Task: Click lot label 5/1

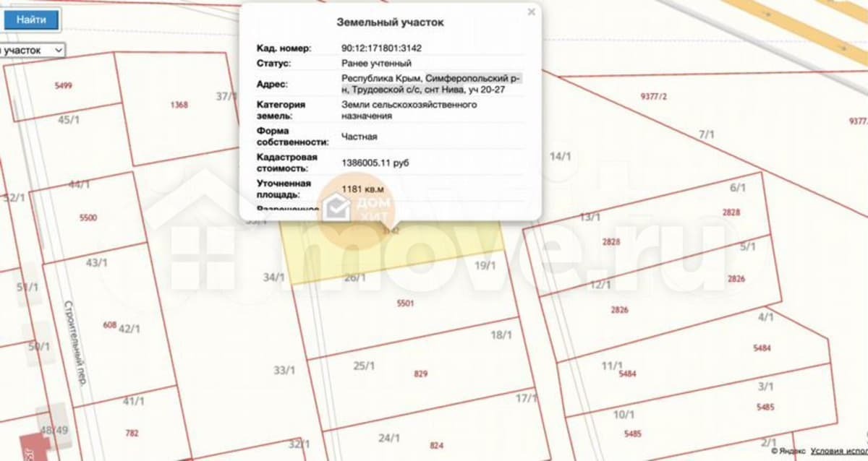Action: point(748,246)
